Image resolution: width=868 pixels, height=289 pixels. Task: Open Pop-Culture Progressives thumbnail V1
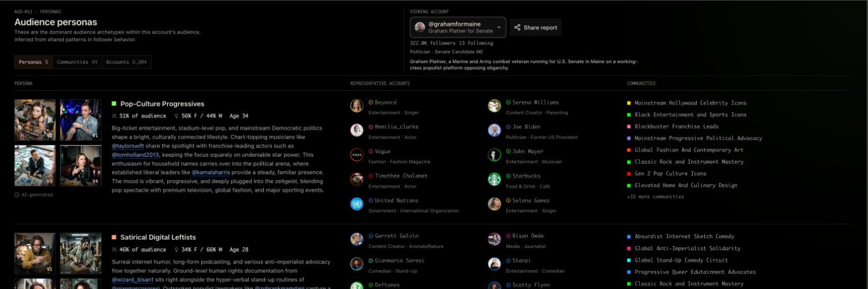tap(81, 120)
